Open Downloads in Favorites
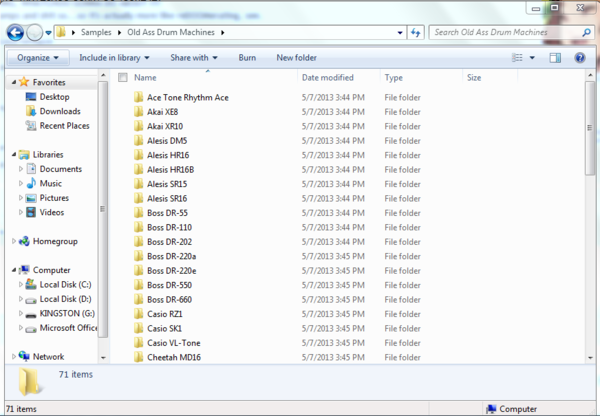Screen dimensions: 600x416 (60, 111)
